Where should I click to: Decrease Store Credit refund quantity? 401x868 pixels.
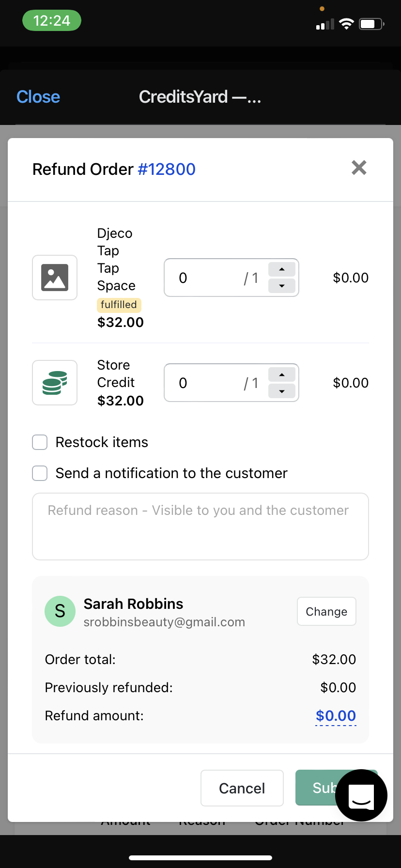click(x=282, y=391)
